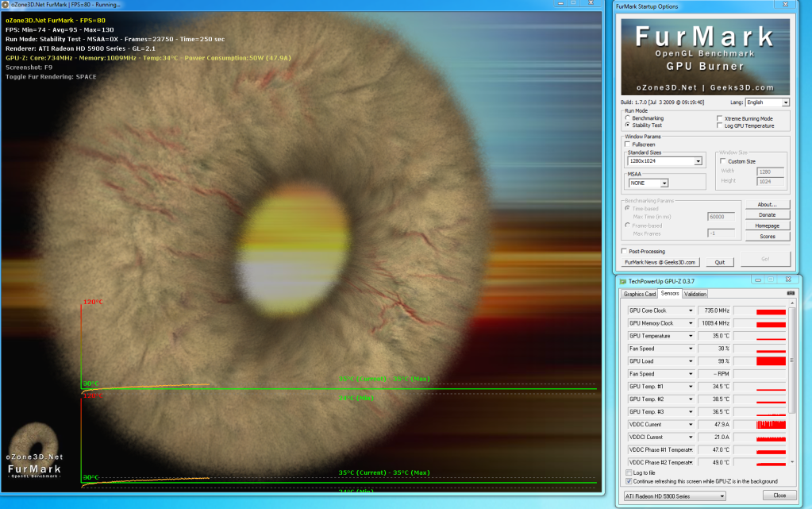Viewport: 812px width, 509px height.
Task: Click the 1009.4 MHz memory clock value
Action: coord(714,323)
